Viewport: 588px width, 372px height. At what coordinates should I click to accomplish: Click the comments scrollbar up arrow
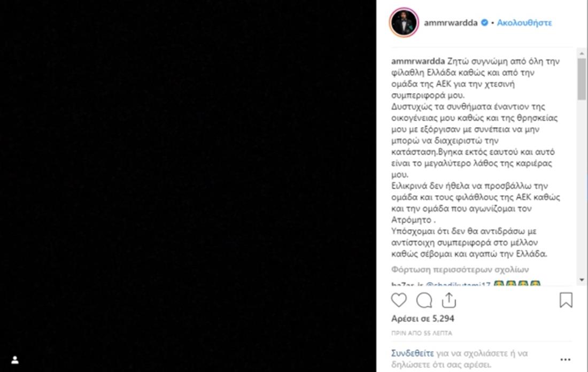[x=582, y=52]
